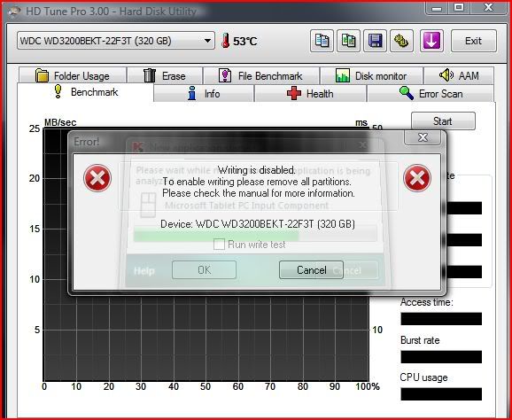
Task: Click the Access time value box
Action: [x=441, y=319]
